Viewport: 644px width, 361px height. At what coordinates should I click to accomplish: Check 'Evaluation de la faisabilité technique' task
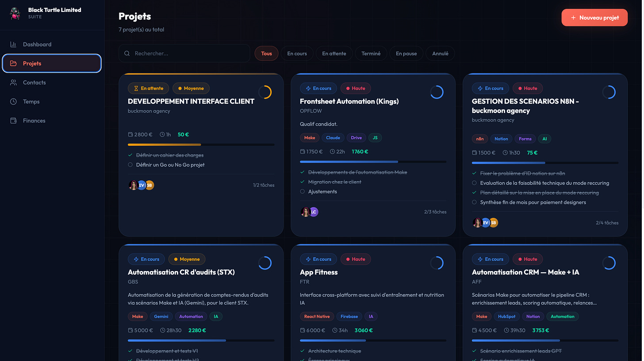(474, 183)
